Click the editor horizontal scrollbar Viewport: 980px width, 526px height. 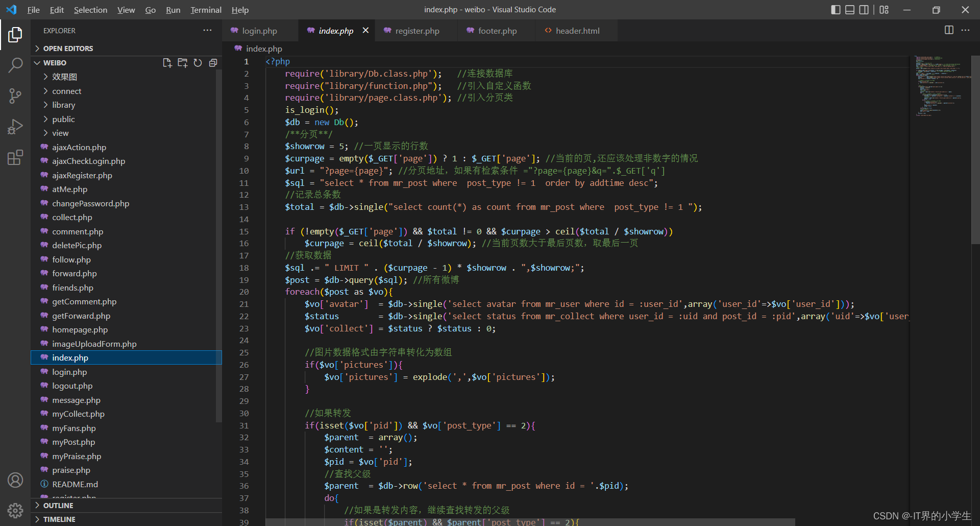(x=530, y=522)
